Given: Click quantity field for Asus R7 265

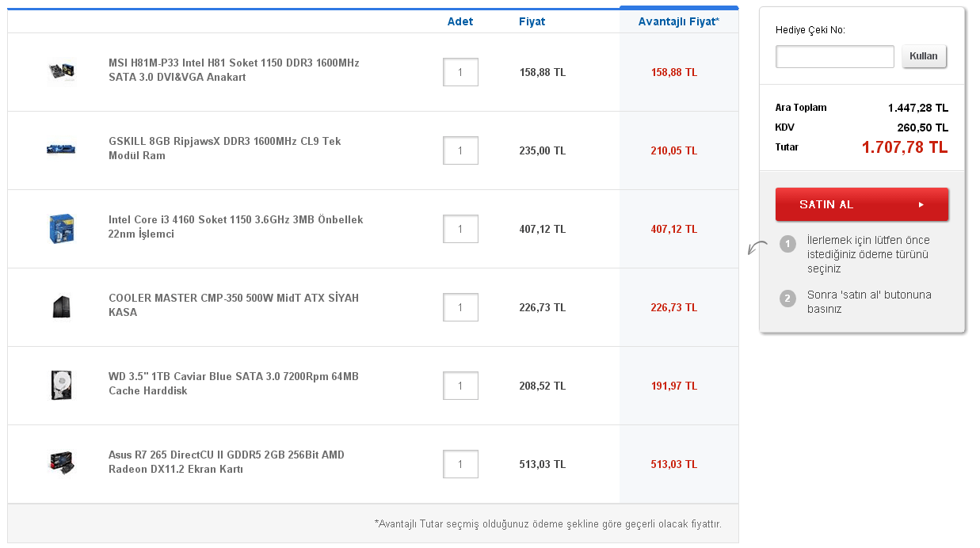Looking at the screenshot, I should point(460,464).
